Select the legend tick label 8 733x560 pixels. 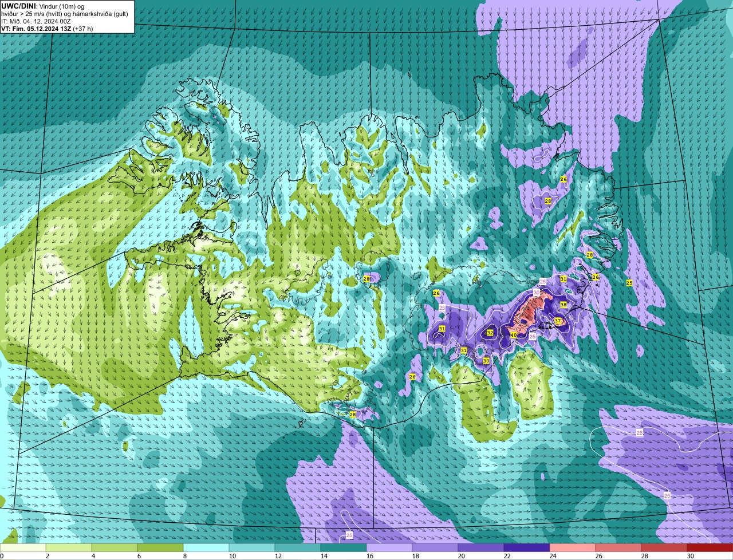pyautogui.click(x=184, y=556)
